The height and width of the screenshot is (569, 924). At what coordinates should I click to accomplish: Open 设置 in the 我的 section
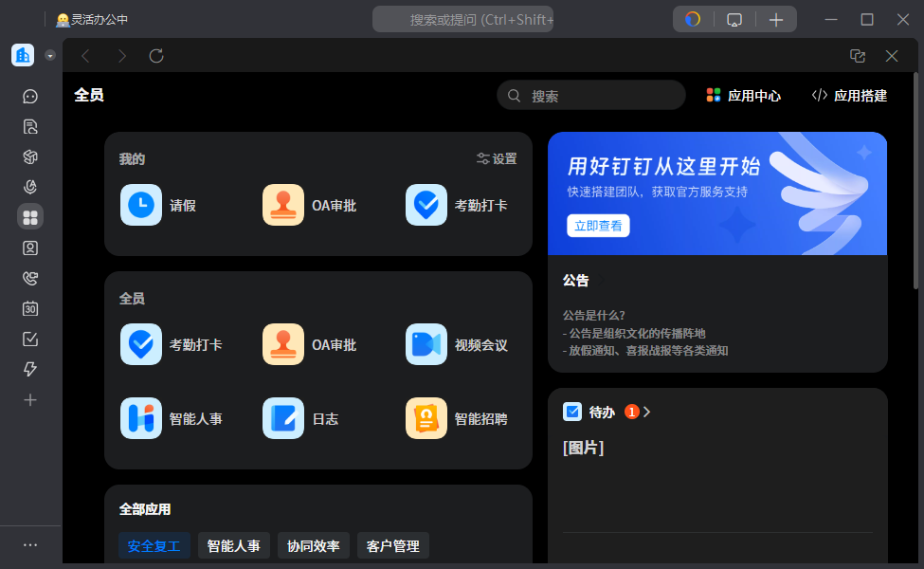[497, 159]
